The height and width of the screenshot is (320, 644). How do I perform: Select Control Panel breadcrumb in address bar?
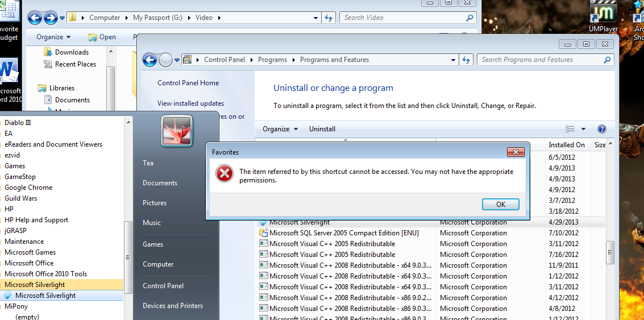225,60
